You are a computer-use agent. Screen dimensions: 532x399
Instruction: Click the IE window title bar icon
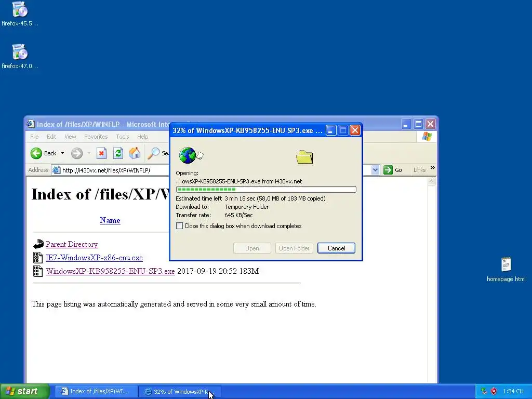tap(31, 124)
